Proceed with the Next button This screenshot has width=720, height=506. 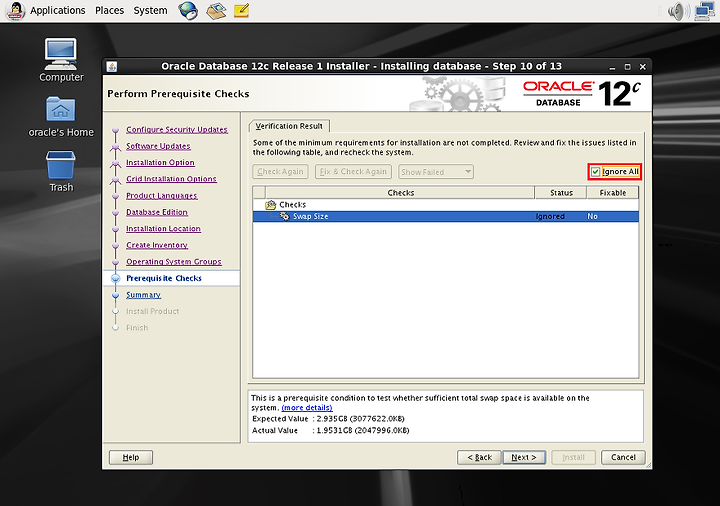pyautogui.click(x=524, y=457)
